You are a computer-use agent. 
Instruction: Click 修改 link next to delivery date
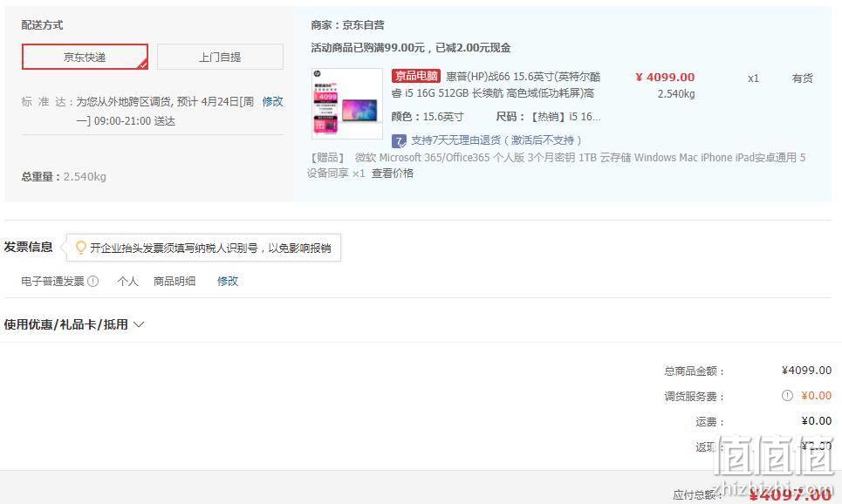tap(272, 101)
